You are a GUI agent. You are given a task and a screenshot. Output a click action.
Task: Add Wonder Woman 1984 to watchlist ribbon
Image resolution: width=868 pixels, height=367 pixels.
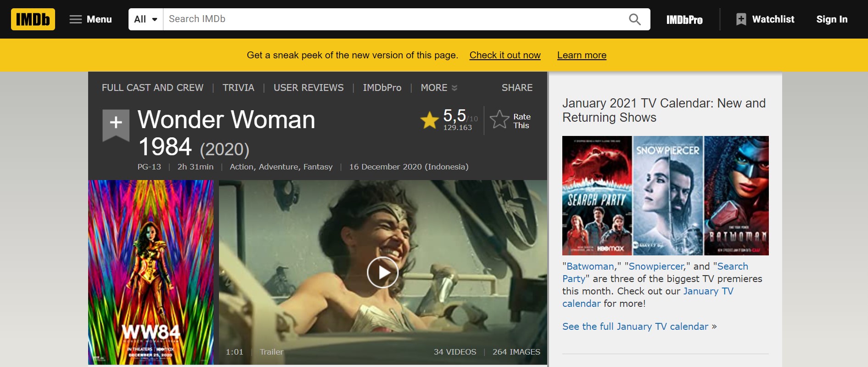tap(116, 124)
